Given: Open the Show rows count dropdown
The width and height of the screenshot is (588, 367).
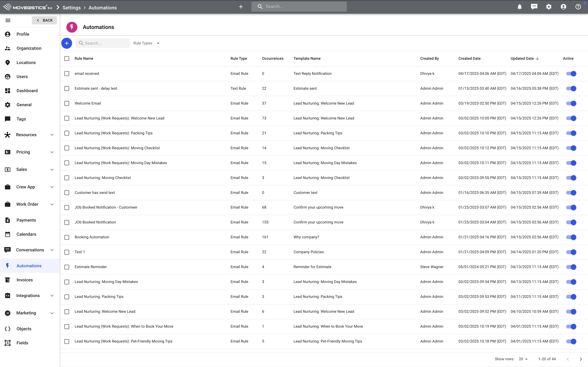Looking at the screenshot, I should pyautogui.click(x=523, y=359).
